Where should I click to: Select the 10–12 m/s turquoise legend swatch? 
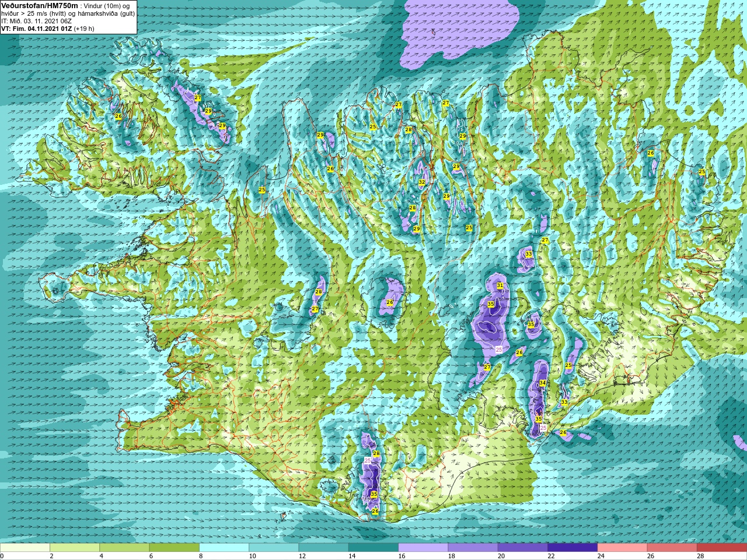pos(274,547)
